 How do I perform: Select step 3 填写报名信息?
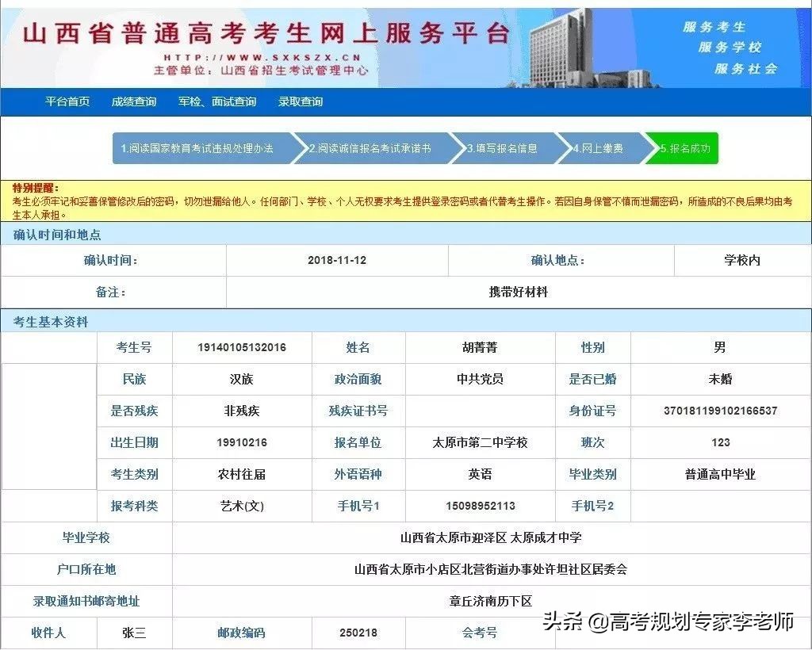point(507,148)
